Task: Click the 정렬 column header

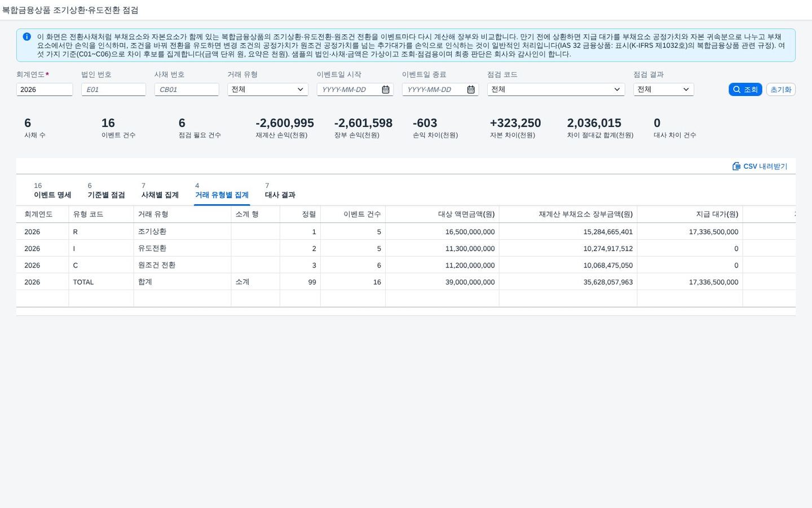Action: pyautogui.click(x=301, y=214)
